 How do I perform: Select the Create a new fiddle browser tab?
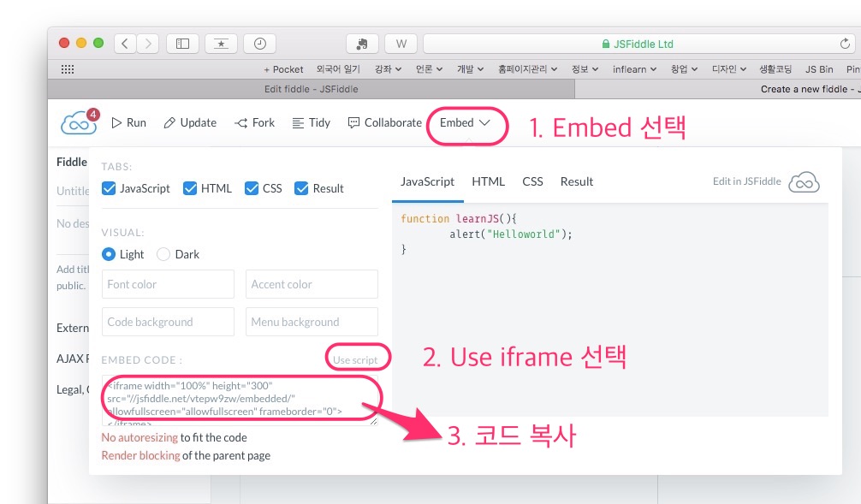(718, 89)
